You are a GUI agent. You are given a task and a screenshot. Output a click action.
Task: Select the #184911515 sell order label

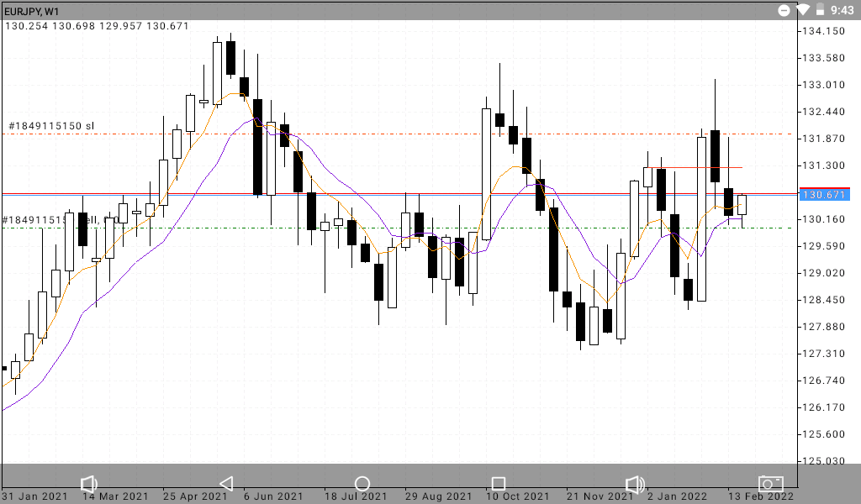[x=61, y=220]
